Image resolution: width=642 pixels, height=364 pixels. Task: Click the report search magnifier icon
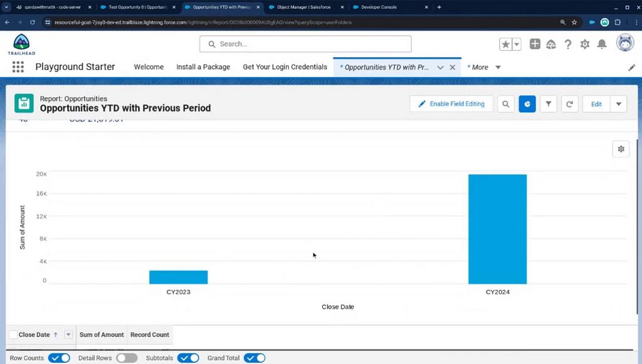(x=506, y=104)
